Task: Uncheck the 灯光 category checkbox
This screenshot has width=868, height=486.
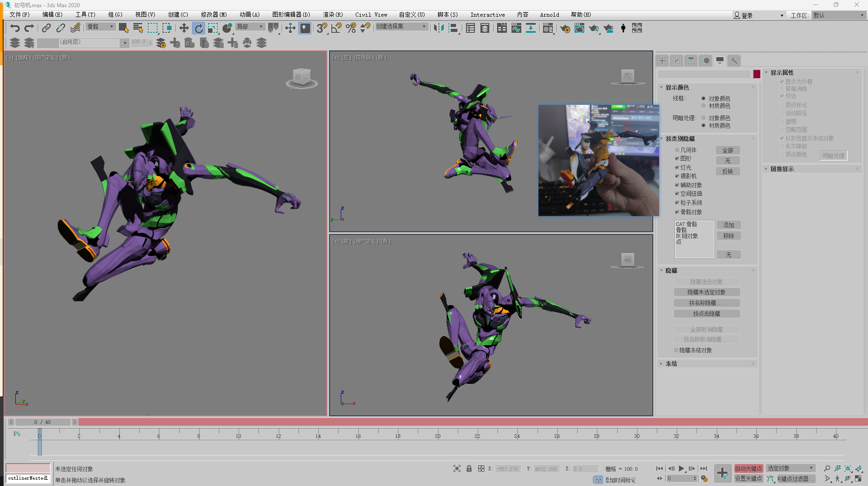Action: point(677,167)
